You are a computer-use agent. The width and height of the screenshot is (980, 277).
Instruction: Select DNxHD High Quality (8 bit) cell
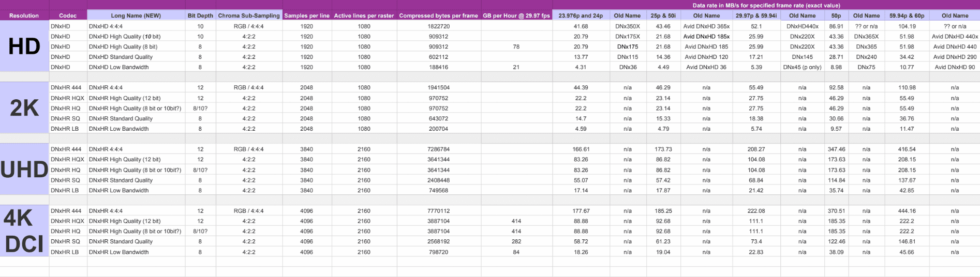click(x=136, y=47)
